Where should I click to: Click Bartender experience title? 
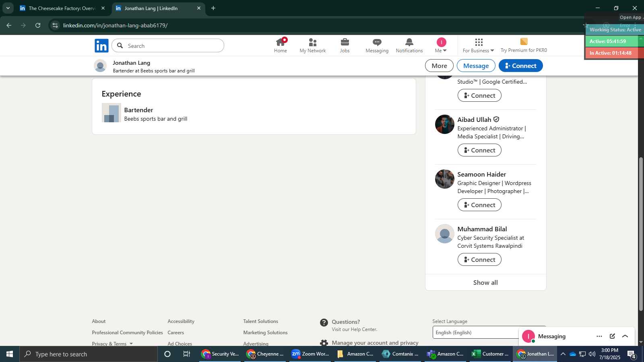[x=138, y=110]
